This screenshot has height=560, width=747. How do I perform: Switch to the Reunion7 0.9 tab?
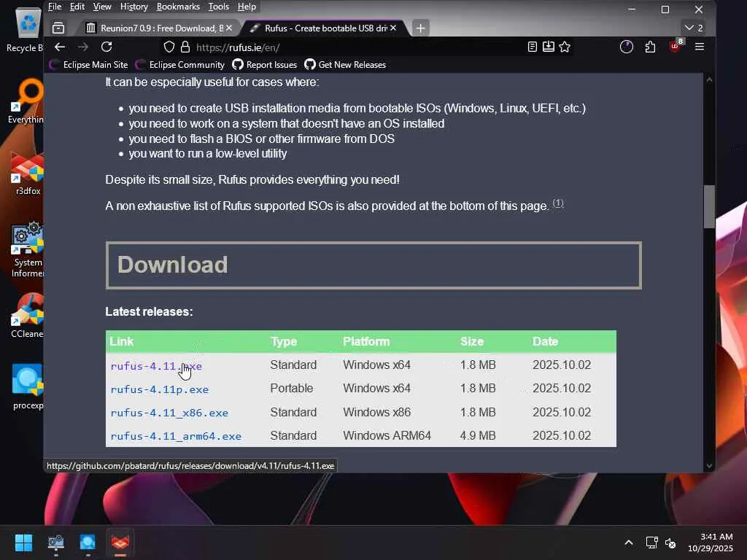[158, 28]
